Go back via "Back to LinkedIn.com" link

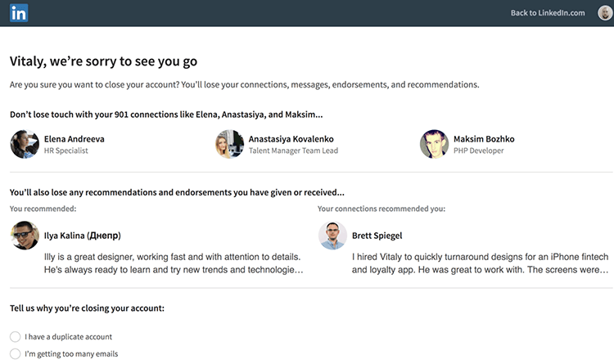click(x=548, y=12)
